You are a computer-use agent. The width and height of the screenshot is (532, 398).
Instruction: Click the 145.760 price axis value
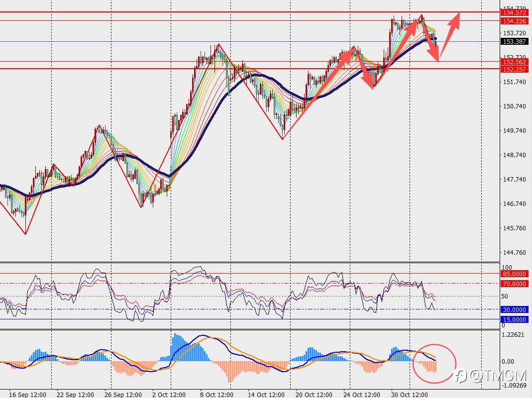point(515,228)
